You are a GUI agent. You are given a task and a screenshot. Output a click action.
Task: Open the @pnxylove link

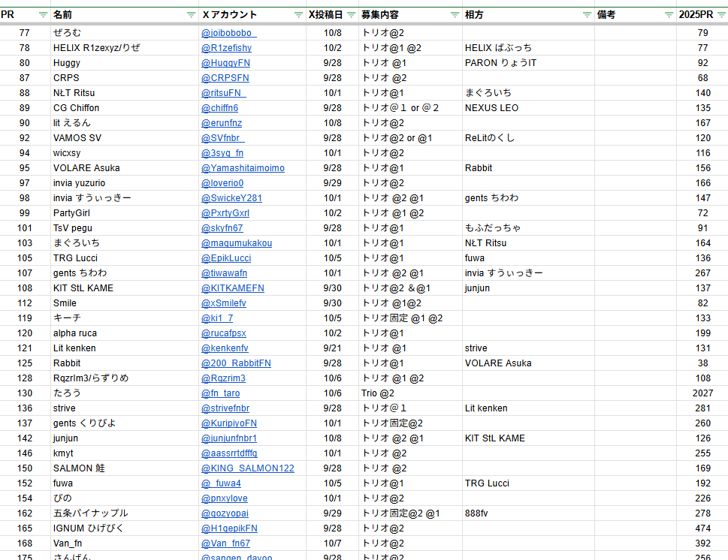click(224, 498)
